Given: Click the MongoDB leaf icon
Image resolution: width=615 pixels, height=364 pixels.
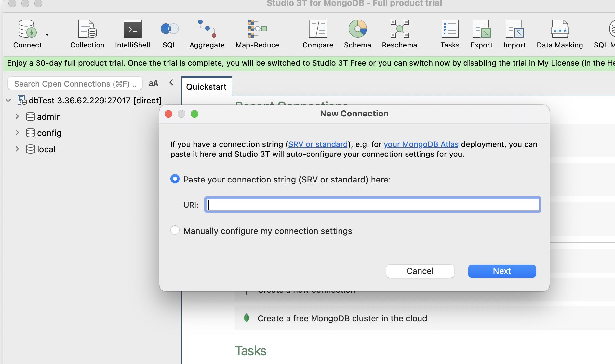Looking at the screenshot, I should tap(247, 318).
